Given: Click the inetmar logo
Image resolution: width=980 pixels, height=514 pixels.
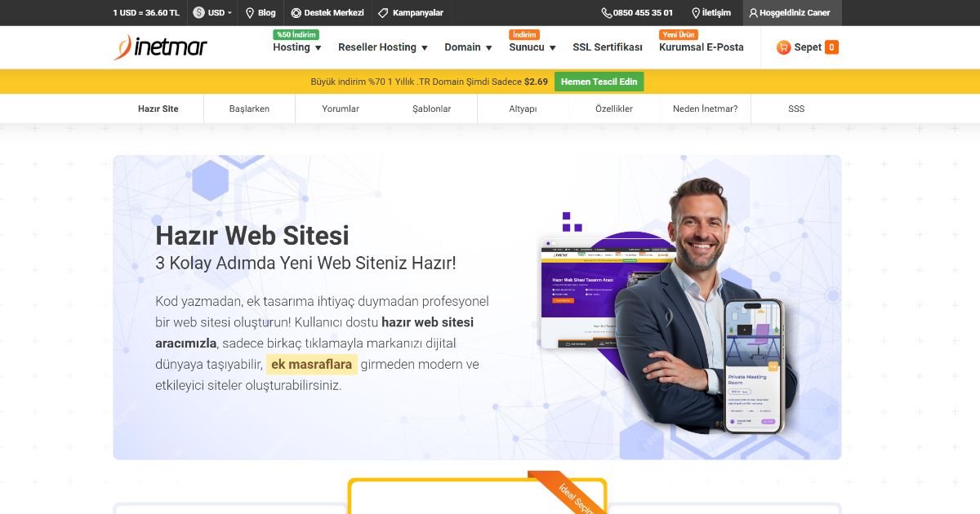Looking at the screenshot, I should 160,47.
